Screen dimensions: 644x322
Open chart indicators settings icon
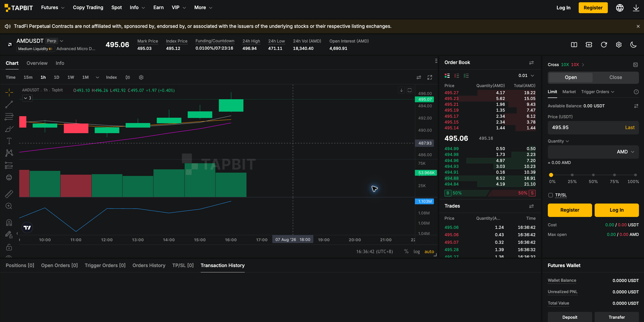coord(419,77)
